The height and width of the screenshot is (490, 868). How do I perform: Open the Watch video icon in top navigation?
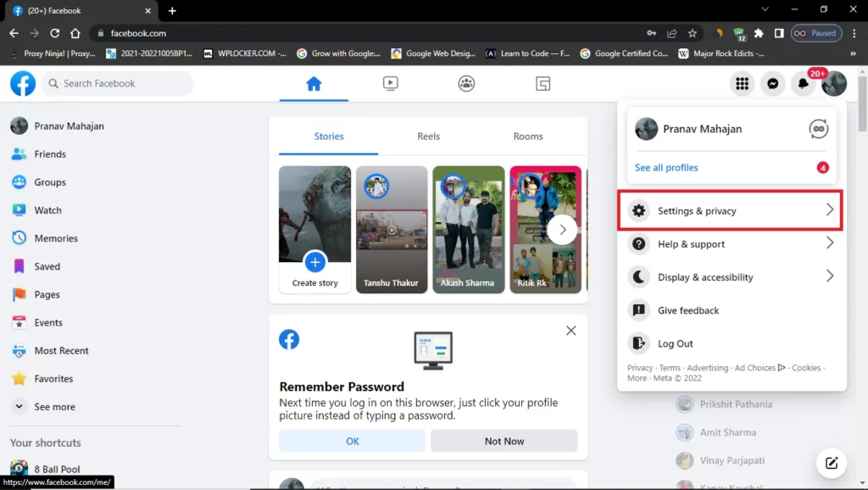(390, 84)
